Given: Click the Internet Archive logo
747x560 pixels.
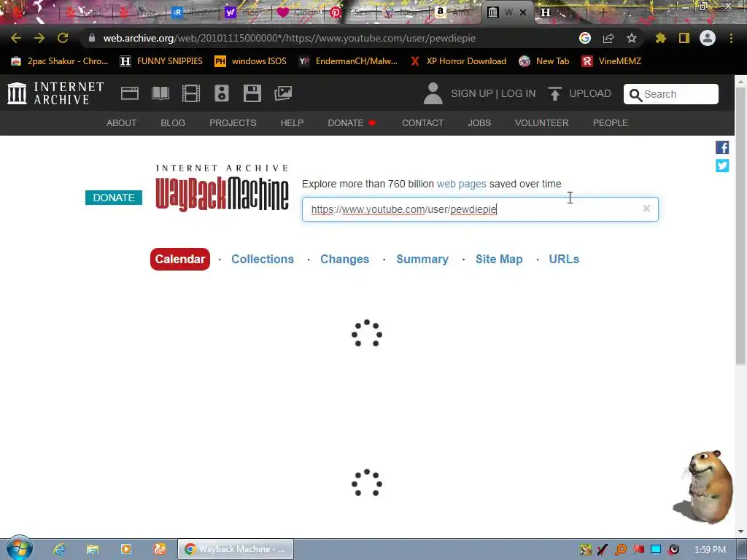Looking at the screenshot, I should tap(55, 93).
